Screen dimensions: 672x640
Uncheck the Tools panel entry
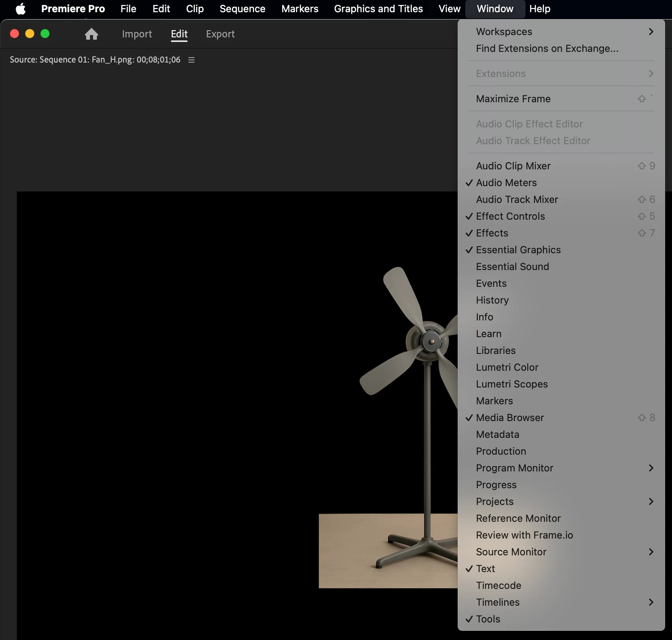(561, 619)
